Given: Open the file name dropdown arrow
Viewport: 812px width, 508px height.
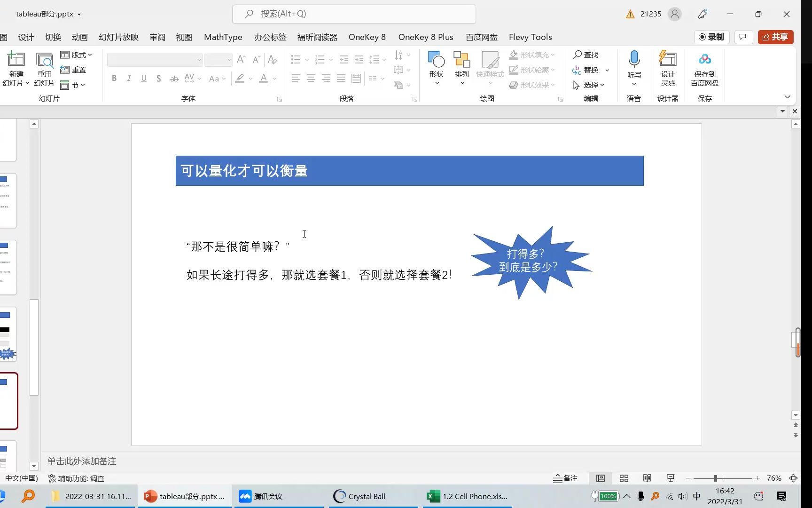Looking at the screenshot, I should pyautogui.click(x=79, y=15).
